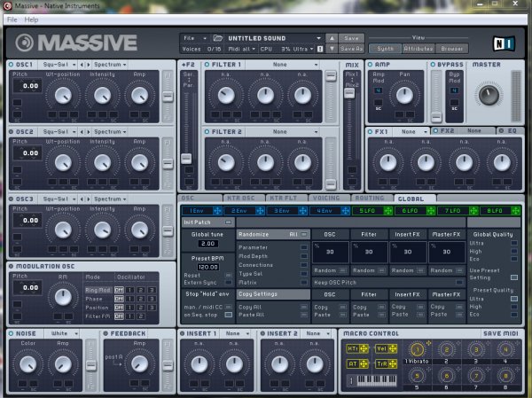The image size is (532, 398).
Task: Click the 5 LFO green crosshair icon
Action: (387, 211)
